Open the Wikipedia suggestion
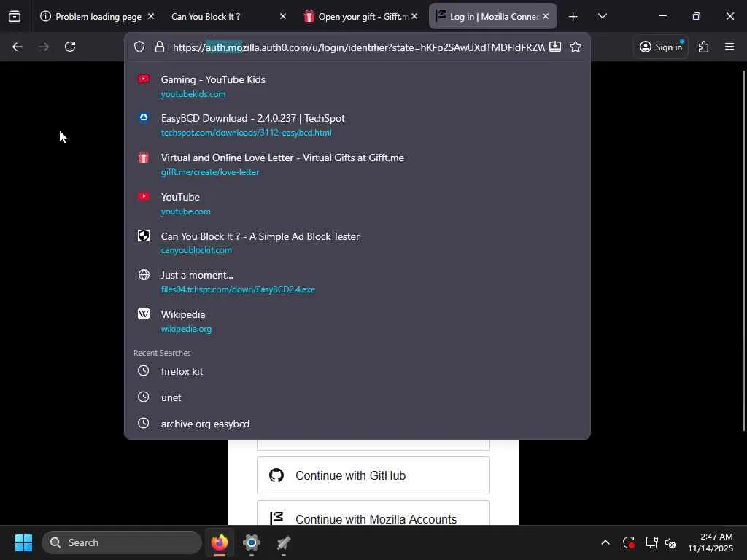Viewport: 747px width, 560px height. click(x=357, y=321)
